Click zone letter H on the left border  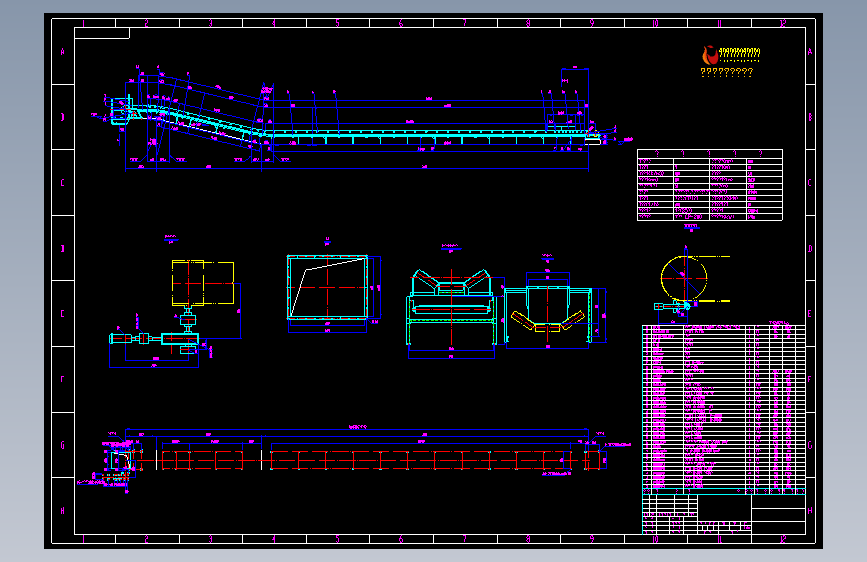click(x=62, y=511)
